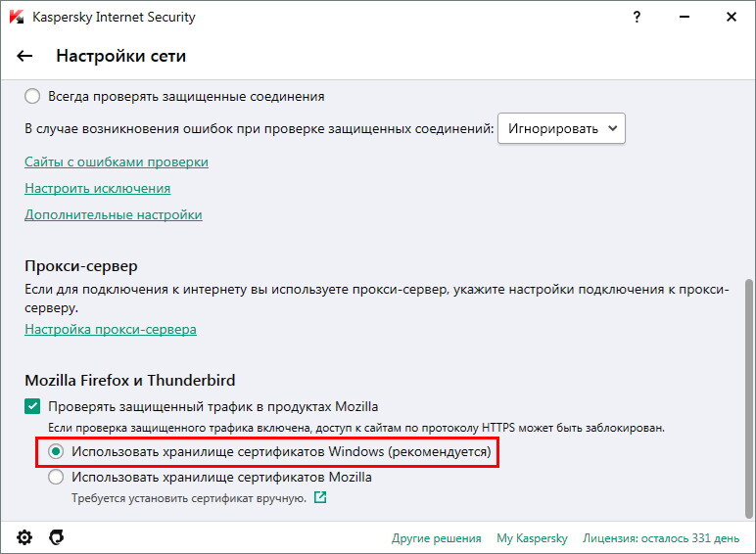Click the 'Прокси-сервер' section heading

point(81,266)
